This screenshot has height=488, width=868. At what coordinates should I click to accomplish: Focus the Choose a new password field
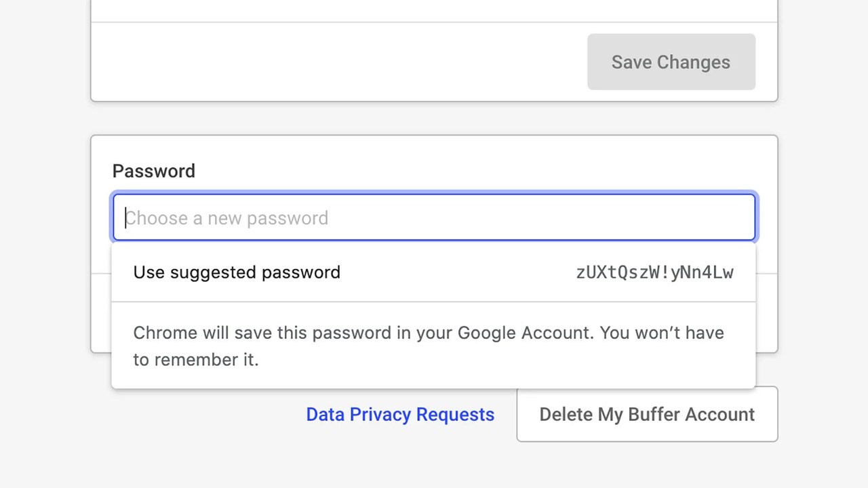tap(434, 218)
